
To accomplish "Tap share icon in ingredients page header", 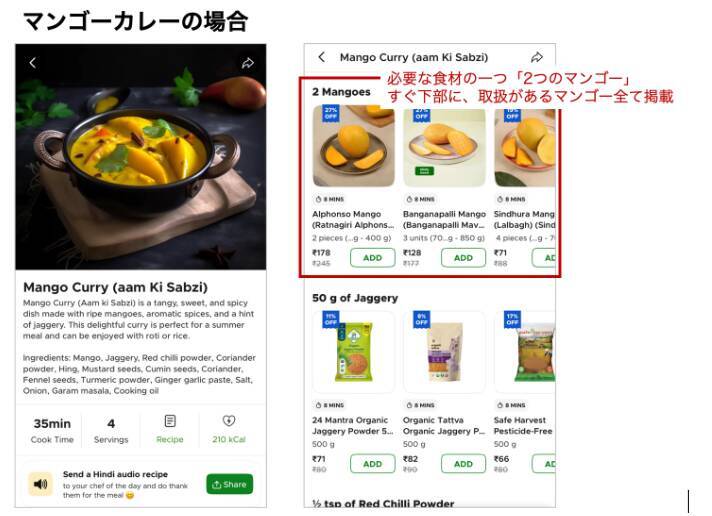I will click(x=537, y=57).
